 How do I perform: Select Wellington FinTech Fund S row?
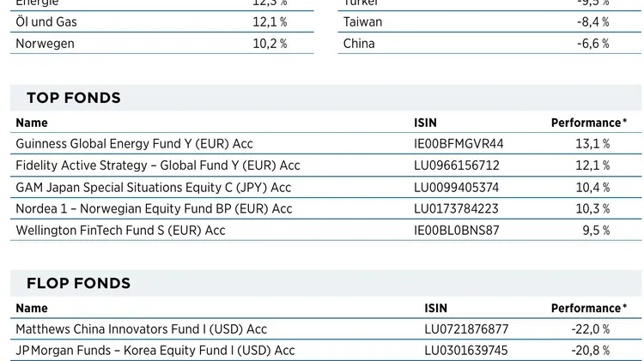[325, 230]
